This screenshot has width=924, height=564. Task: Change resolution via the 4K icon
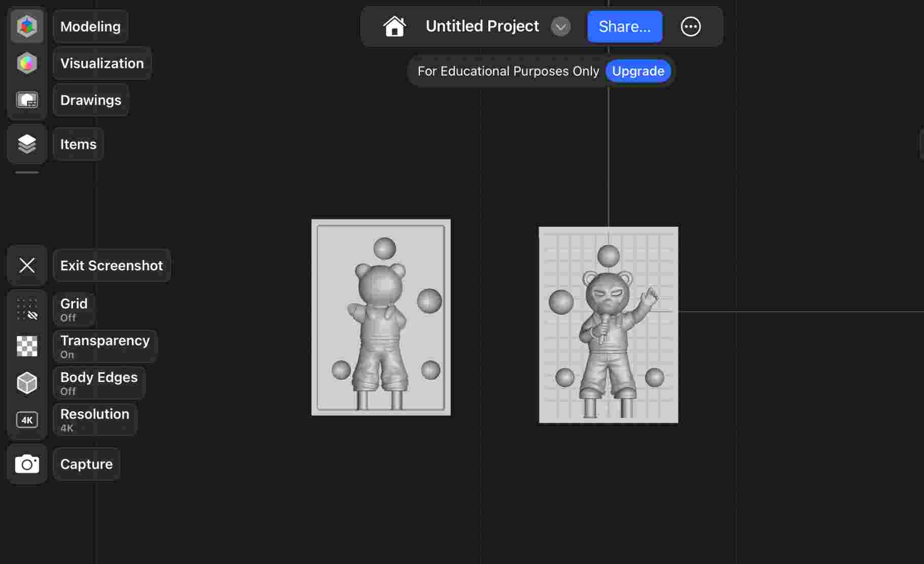[x=27, y=420]
